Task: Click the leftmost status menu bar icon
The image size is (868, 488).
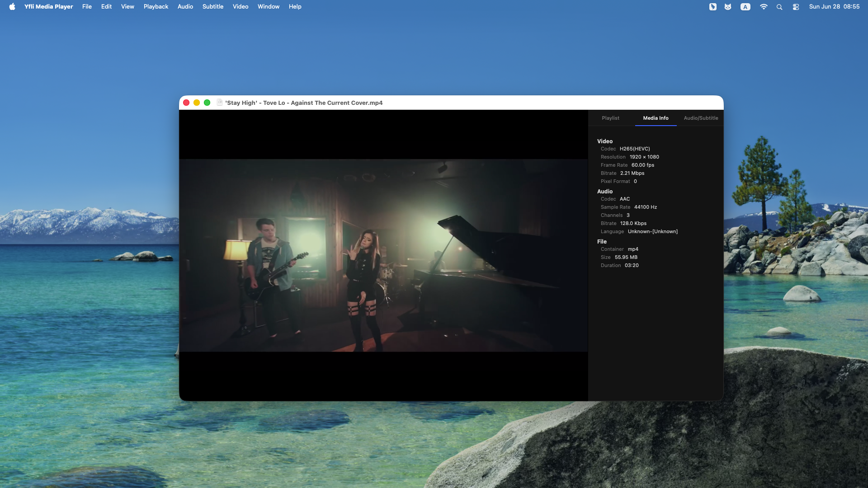Action: [713, 6]
